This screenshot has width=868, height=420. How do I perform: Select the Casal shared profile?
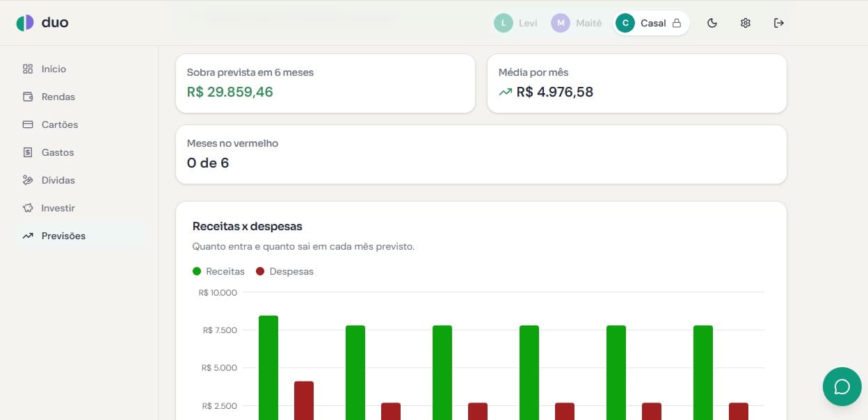[651, 23]
